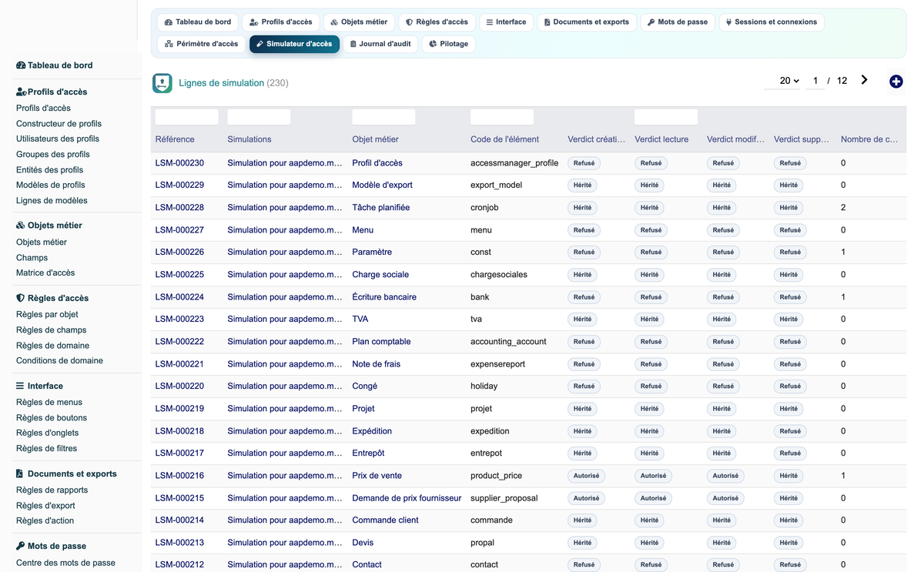Click the simulation lines list icon
This screenshot has height=572, width=924.
click(162, 83)
